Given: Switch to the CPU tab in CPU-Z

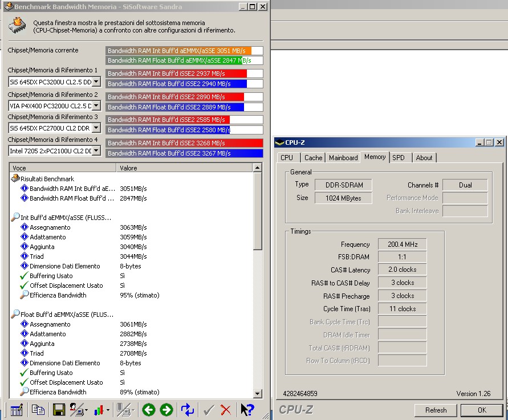Looking at the screenshot, I should pyautogui.click(x=287, y=158).
